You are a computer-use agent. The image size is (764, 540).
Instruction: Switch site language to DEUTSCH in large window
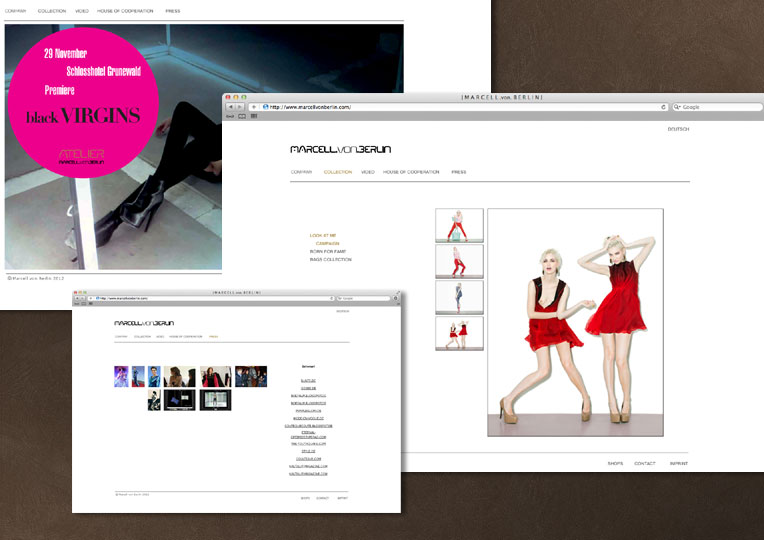678,129
